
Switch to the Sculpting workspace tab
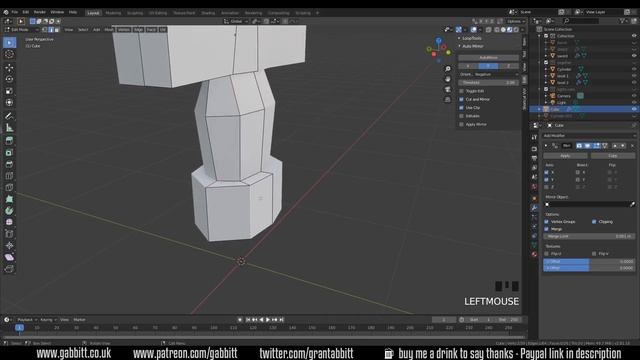click(135, 13)
